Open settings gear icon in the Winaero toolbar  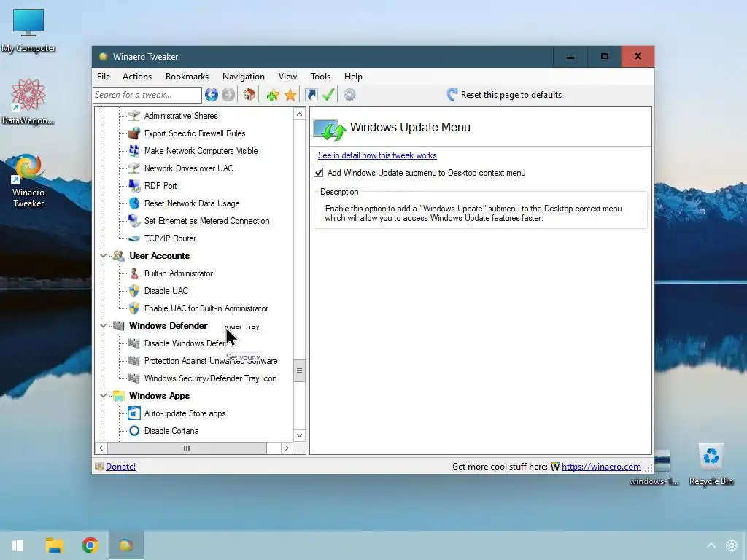point(349,95)
